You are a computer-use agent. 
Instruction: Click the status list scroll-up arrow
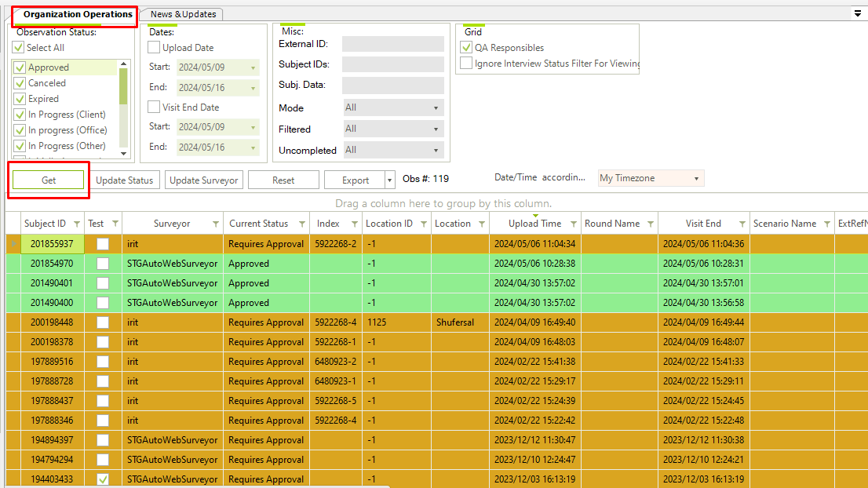coord(123,64)
